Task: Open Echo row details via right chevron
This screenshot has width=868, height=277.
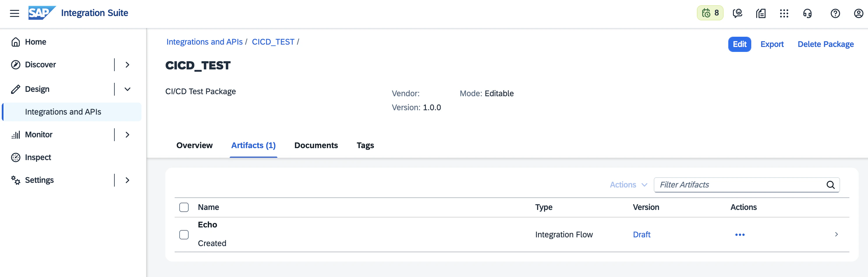Action: click(836, 234)
